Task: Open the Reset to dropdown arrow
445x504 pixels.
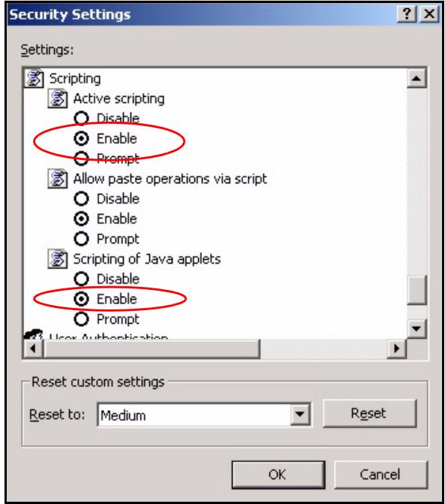Action: [x=300, y=415]
